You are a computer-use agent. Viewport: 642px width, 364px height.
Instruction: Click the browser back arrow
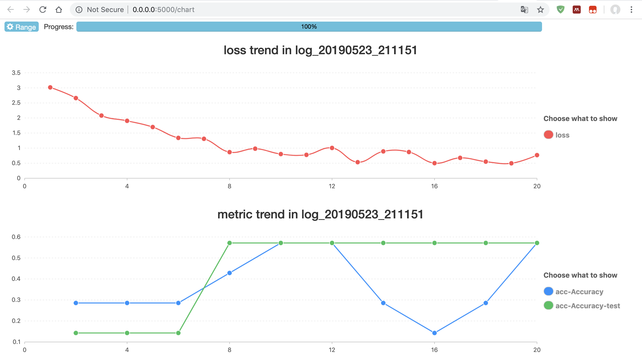pyautogui.click(x=10, y=10)
